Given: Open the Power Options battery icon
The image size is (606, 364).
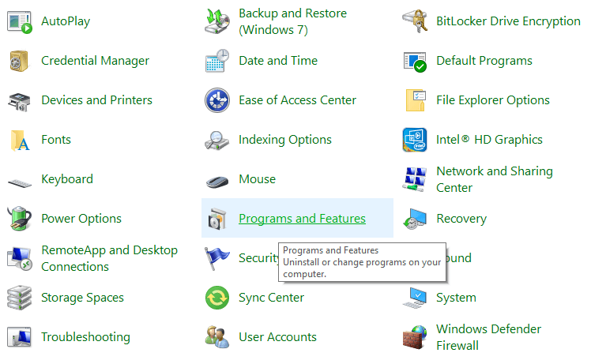Looking at the screenshot, I should point(20,219).
